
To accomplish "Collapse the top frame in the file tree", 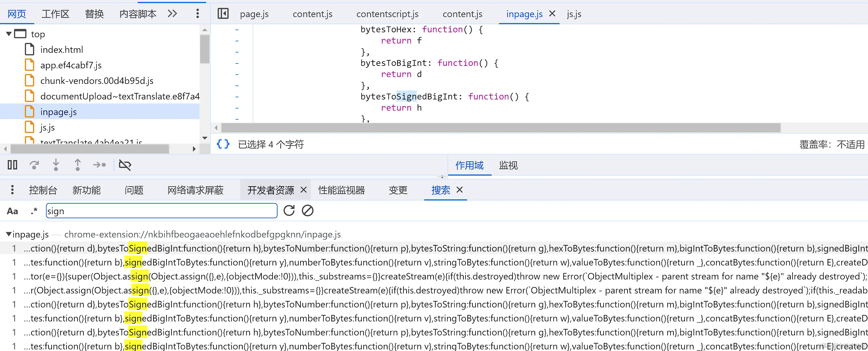I will click(x=8, y=34).
